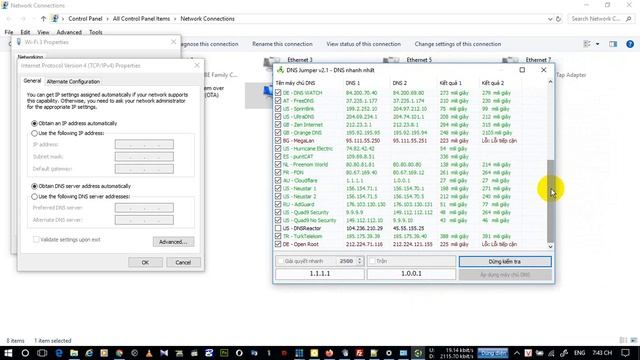
Task: Click the search magnifier in Search Network Connections box
Action: point(628,19)
